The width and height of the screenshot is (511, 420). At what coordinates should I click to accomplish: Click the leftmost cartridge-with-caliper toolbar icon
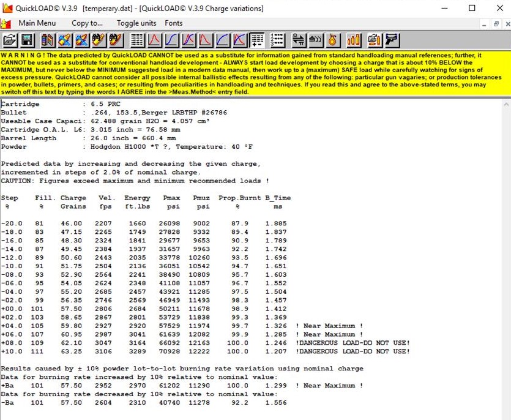[65, 40]
